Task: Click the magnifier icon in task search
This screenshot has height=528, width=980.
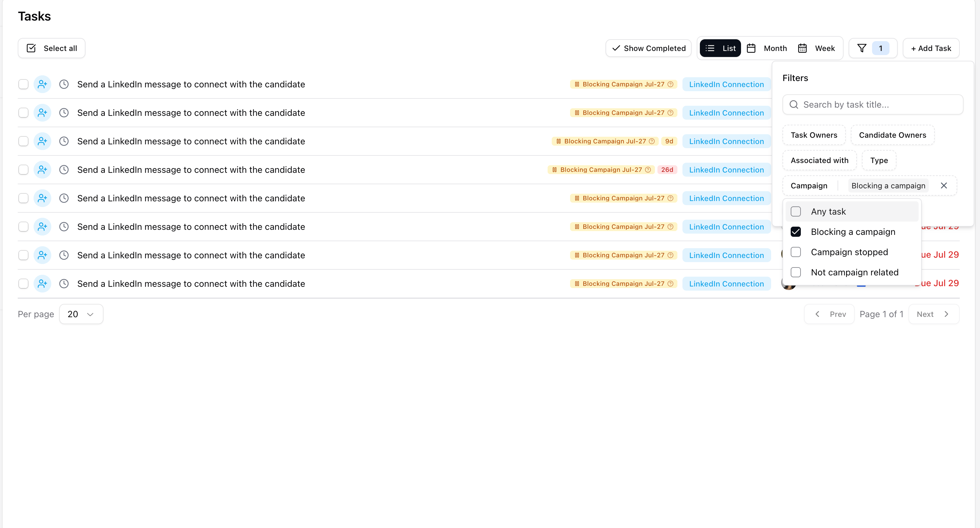Action: point(794,104)
